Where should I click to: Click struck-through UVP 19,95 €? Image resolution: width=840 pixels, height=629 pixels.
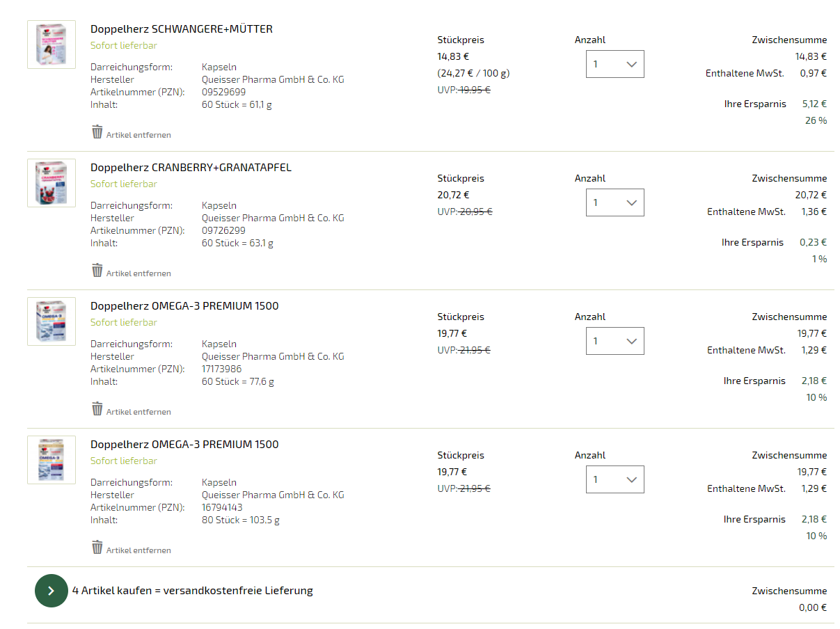click(475, 90)
